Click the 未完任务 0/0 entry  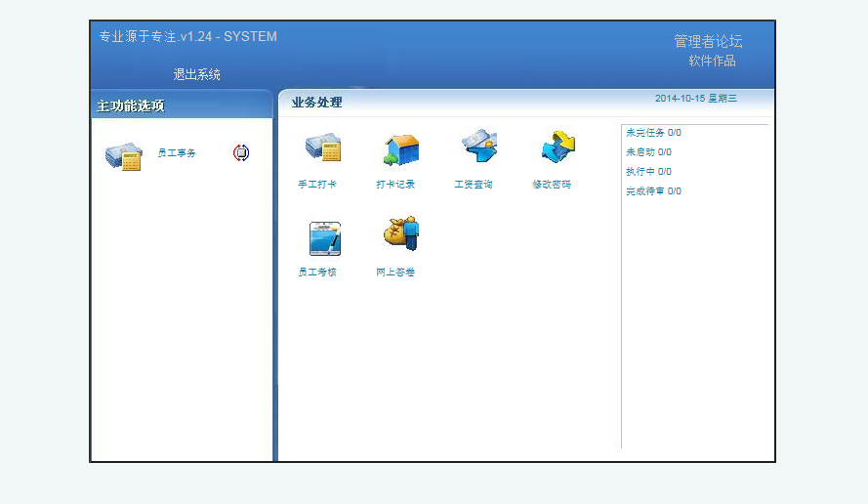(x=653, y=133)
